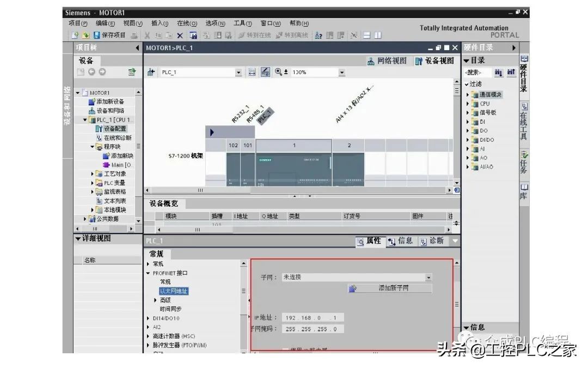Click the new project icon in toolbar
The image size is (588, 368).
[x=75, y=35]
